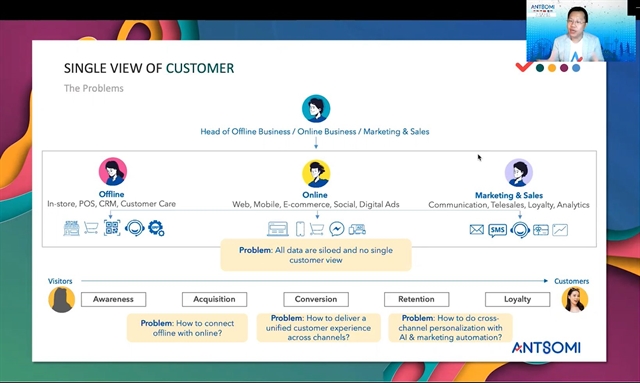Click the analytics line chart icon
This screenshot has height=383, width=640.
click(560, 230)
